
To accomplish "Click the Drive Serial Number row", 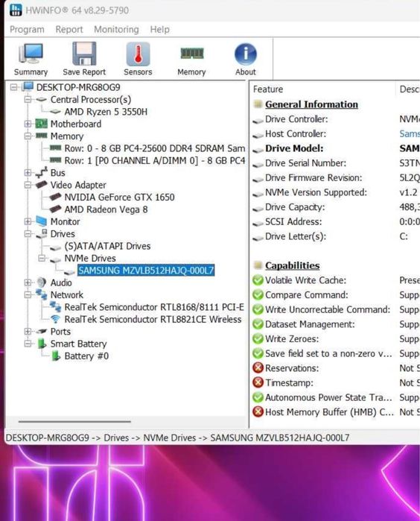I will pos(335,162).
